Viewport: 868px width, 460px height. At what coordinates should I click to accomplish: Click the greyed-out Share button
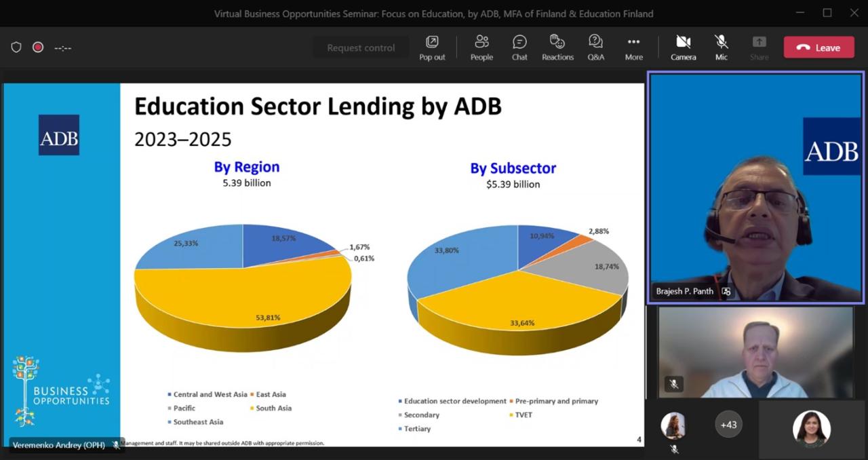click(x=759, y=47)
